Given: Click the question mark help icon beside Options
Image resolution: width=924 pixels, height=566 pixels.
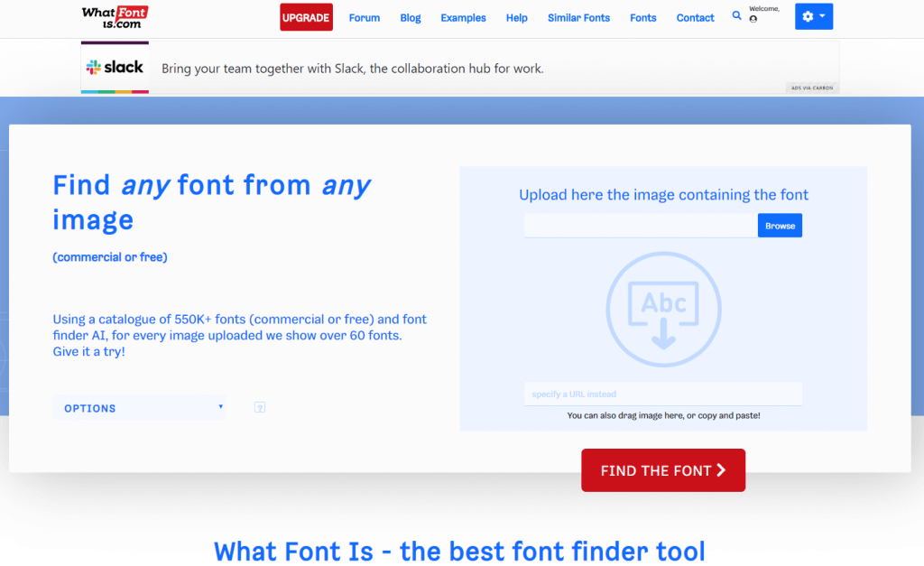Looking at the screenshot, I should pos(260,408).
